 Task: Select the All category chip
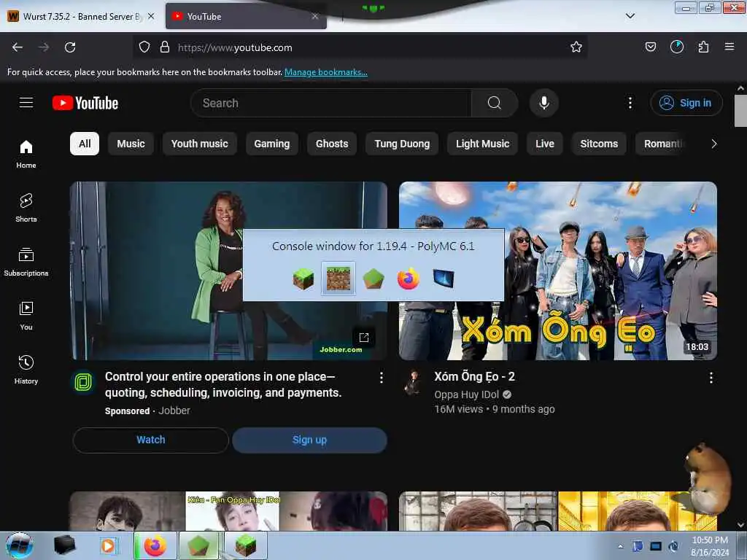click(85, 144)
